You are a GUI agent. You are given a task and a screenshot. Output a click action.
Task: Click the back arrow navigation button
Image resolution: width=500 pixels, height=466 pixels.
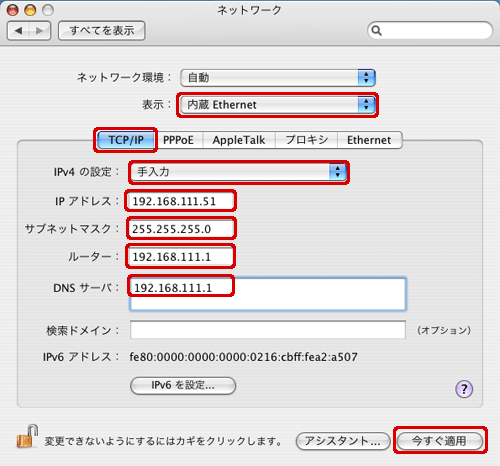click(x=18, y=31)
